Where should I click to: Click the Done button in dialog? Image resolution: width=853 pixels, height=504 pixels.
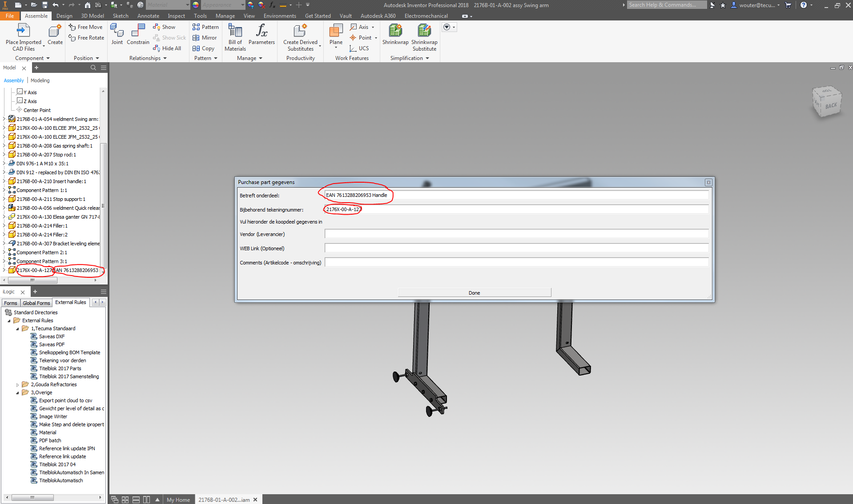[x=475, y=293]
